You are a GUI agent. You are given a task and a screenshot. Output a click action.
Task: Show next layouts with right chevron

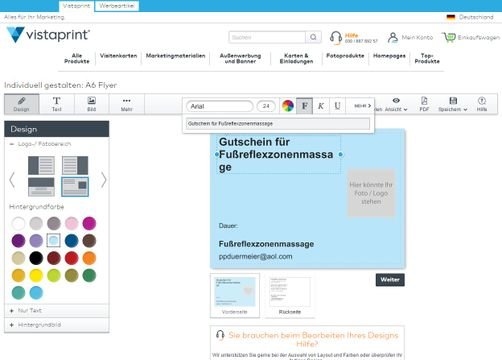tap(104, 180)
